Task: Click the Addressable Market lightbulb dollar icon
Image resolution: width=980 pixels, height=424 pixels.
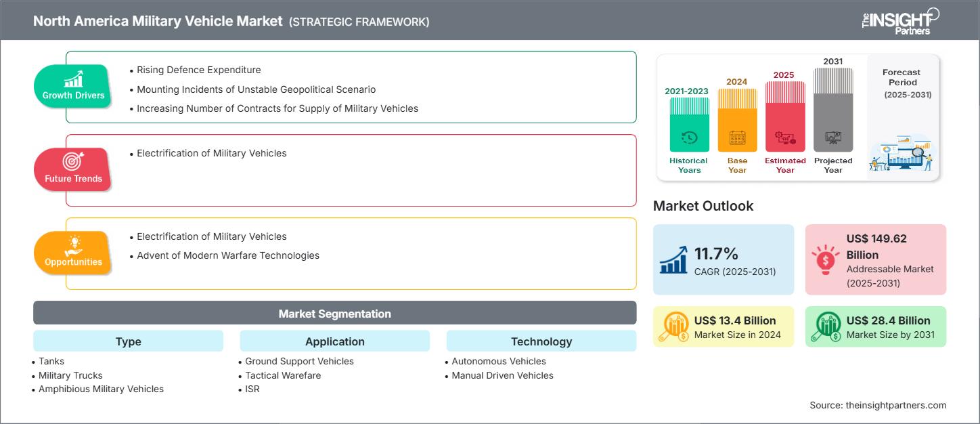Action: coord(825,260)
